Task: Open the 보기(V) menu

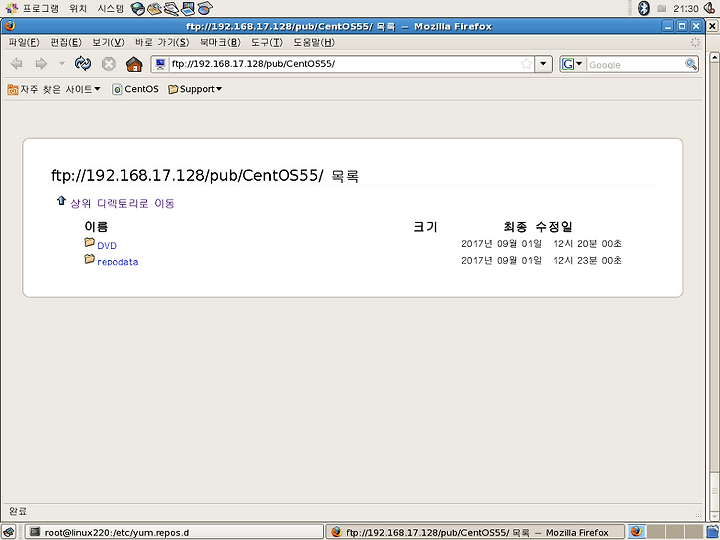Action: click(108, 42)
